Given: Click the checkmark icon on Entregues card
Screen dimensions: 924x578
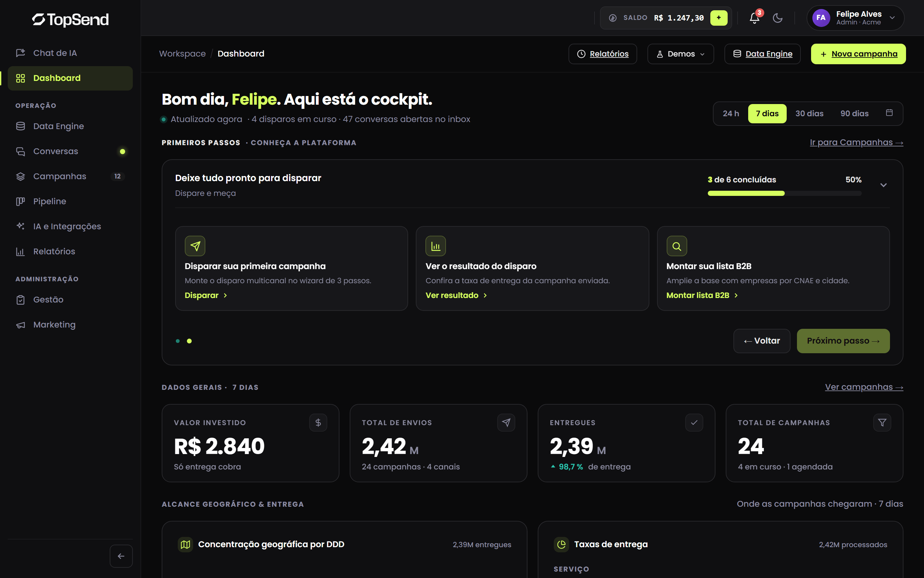Looking at the screenshot, I should point(694,422).
